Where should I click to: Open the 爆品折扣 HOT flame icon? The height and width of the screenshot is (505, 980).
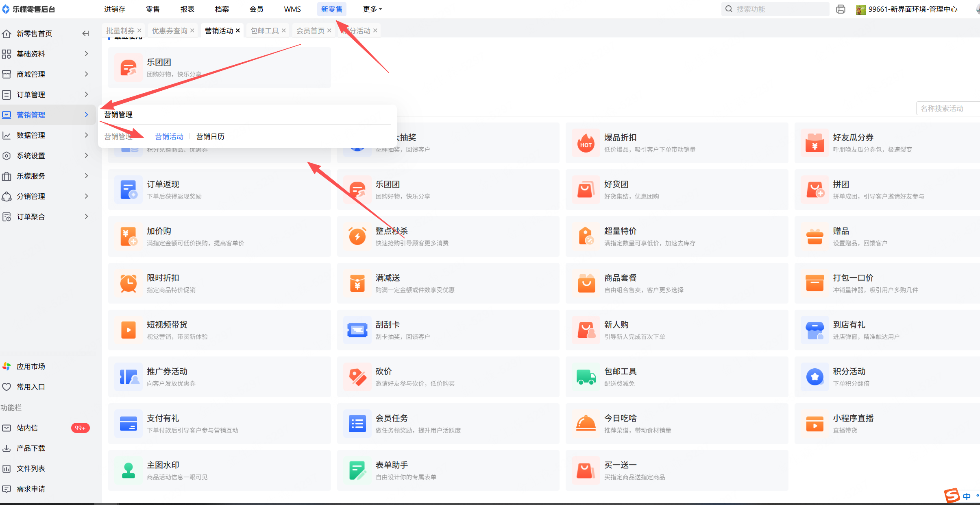(586, 143)
